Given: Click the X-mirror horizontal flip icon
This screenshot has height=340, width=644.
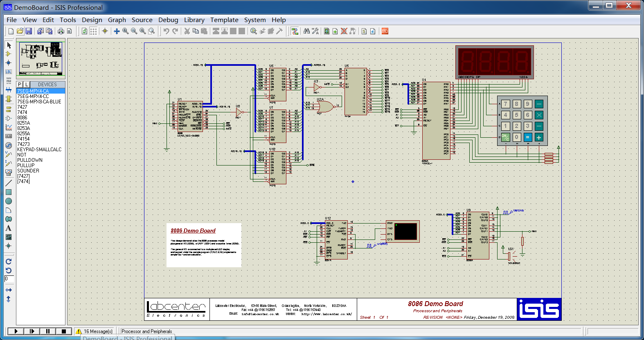Looking at the screenshot, I should pos(8,290).
